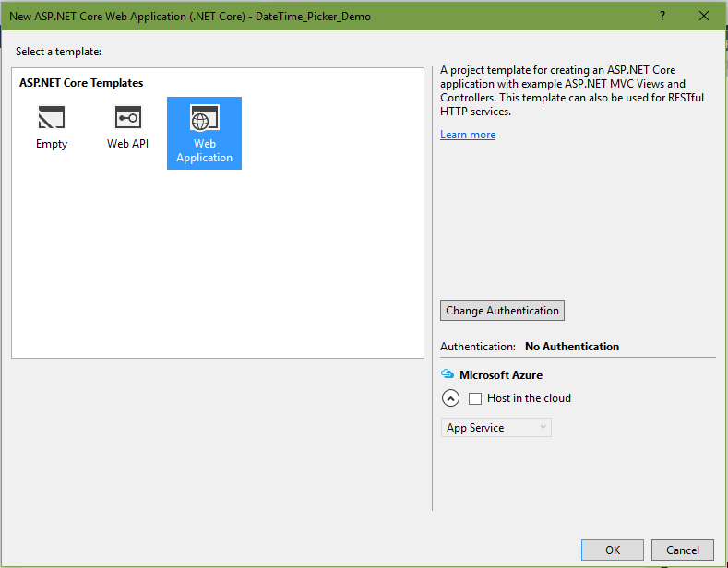Open the App Service dropdown
This screenshot has height=568, width=728.
click(x=495, y=428)
